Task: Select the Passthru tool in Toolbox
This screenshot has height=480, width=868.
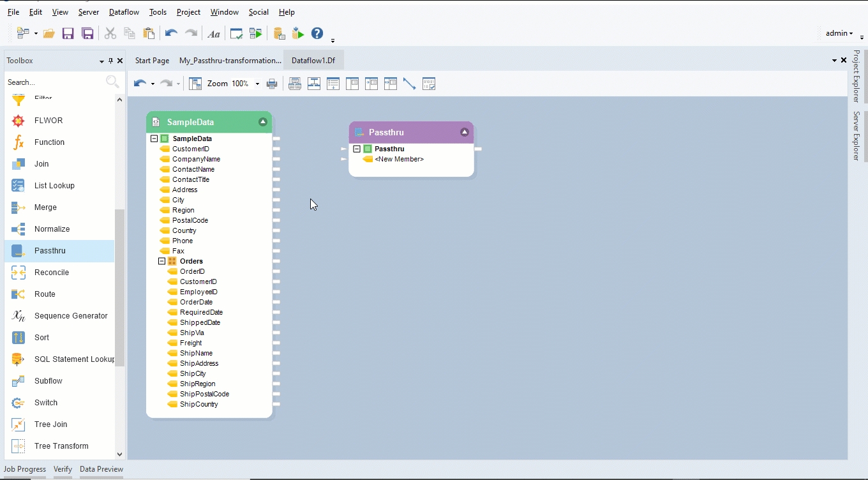Action: pos(50,251)
